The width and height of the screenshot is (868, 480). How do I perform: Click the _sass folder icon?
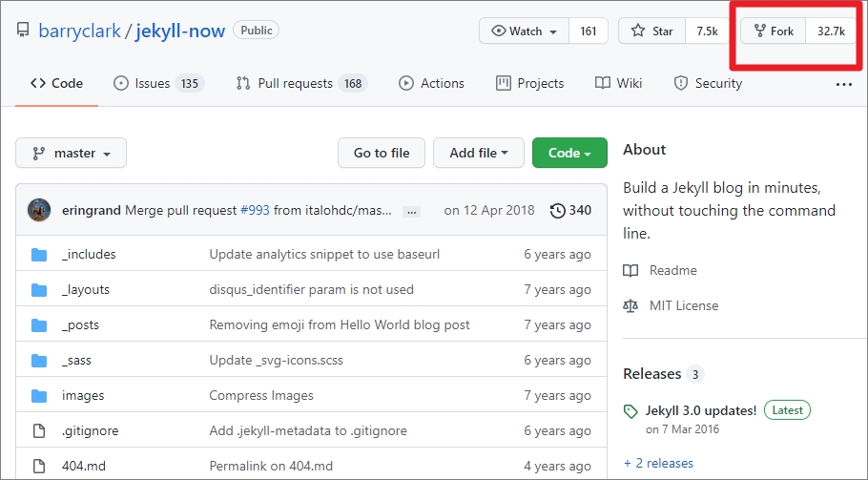[x=39, y=361]
